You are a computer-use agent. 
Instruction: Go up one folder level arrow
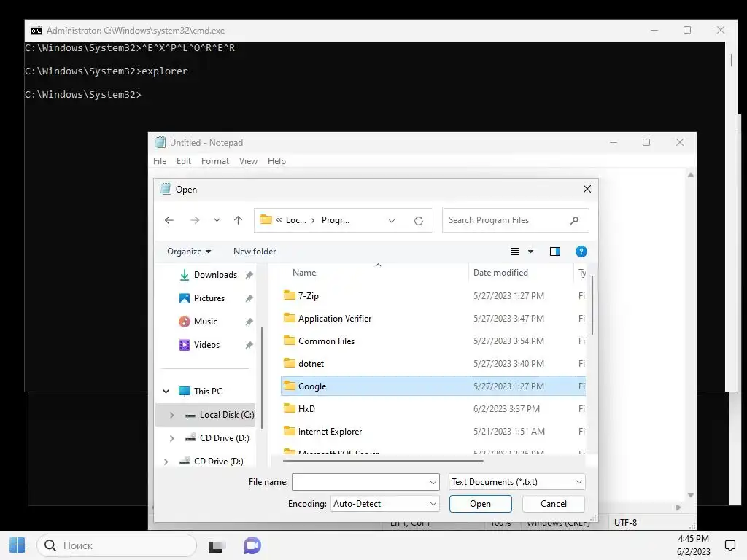(x=239, y=220)
